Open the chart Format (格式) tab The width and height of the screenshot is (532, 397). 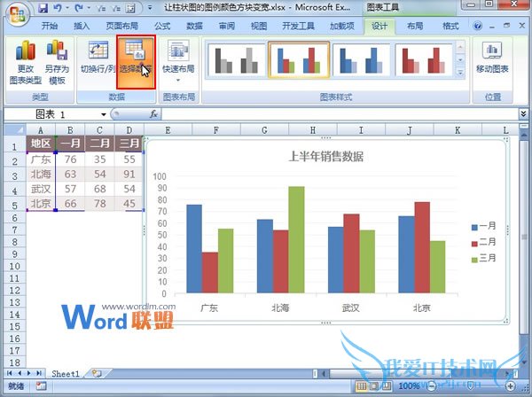(x=450, y=26)
